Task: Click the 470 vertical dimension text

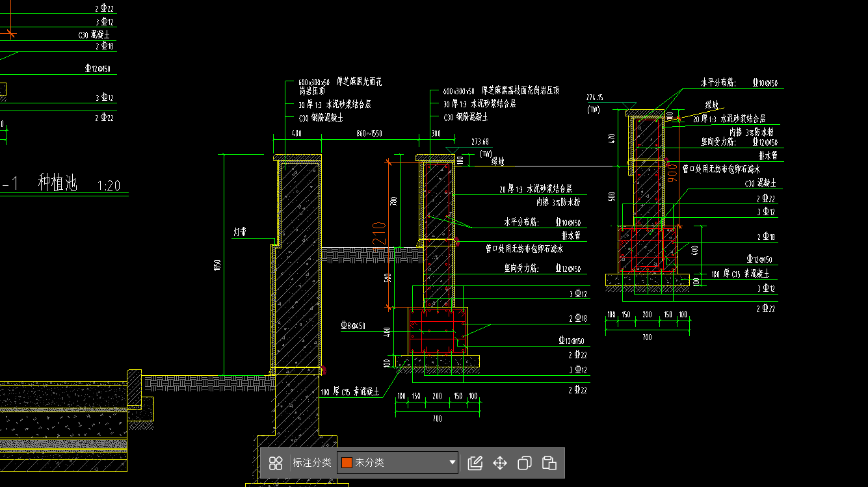Action: pos(612,138)
